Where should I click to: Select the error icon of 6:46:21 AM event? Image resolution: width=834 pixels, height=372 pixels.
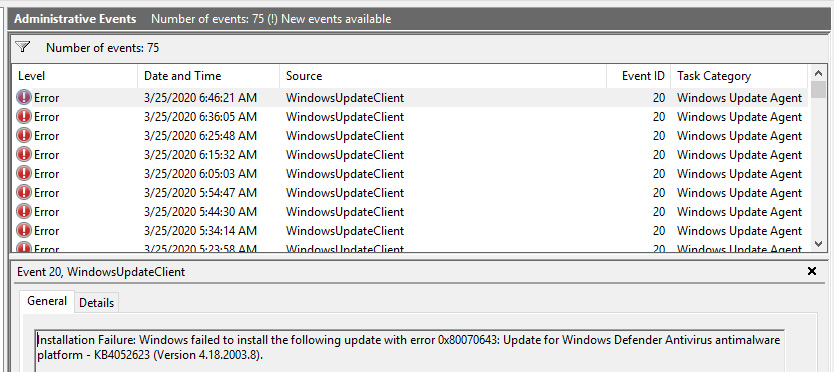(24, 97)
